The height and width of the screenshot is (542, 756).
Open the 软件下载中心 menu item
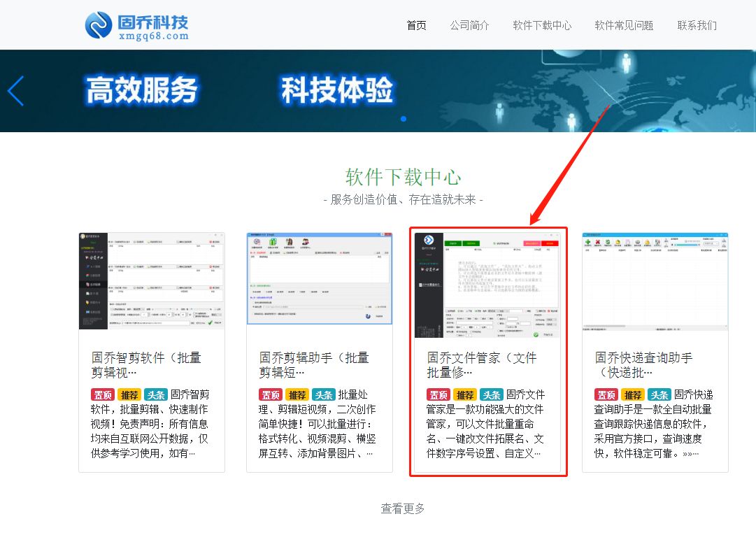click(x=541, y=25)
